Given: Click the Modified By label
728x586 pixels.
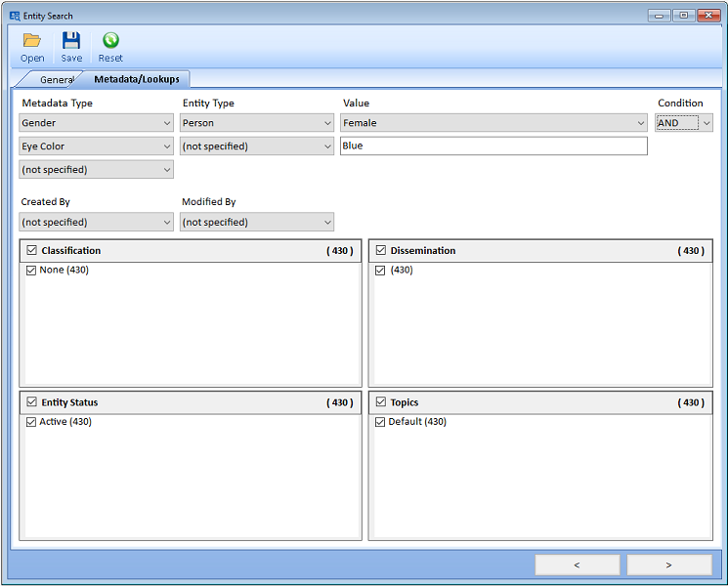Looking at the screenshot, I should (209, 202).
